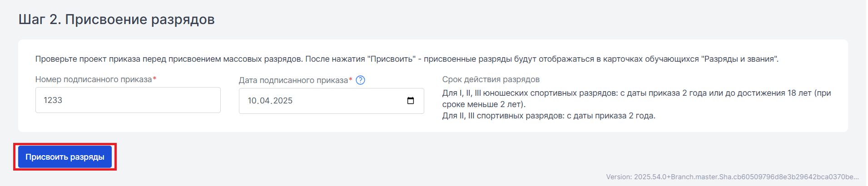The width and height of the screenshot is (868, 186).
Task: Click the 'Дата подписанного приказа' label
Action: [293, 80]
